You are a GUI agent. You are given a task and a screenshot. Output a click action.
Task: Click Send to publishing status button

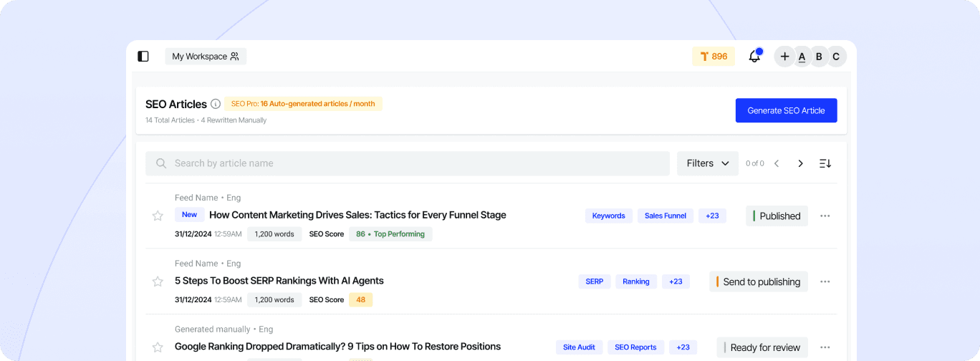point(759,281)
